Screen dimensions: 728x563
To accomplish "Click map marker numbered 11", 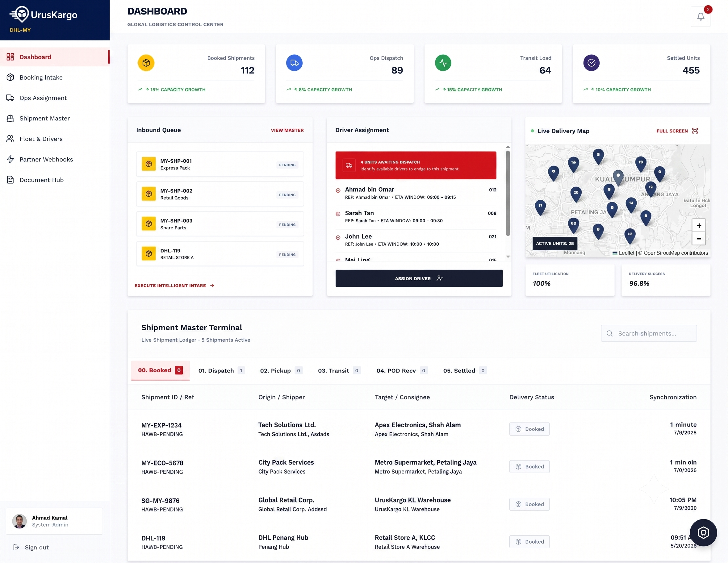I will click(x=540, y=207).
